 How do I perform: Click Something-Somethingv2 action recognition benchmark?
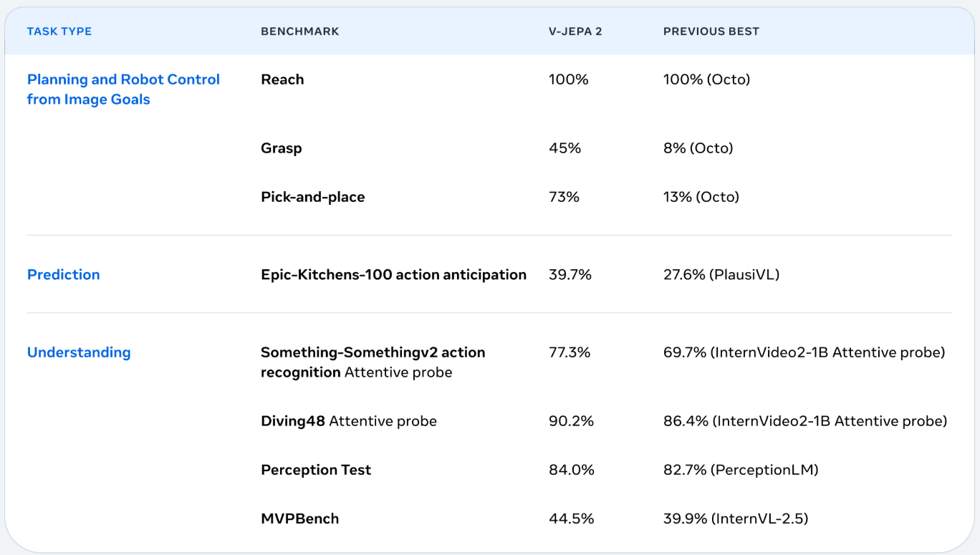coord(373,362)
